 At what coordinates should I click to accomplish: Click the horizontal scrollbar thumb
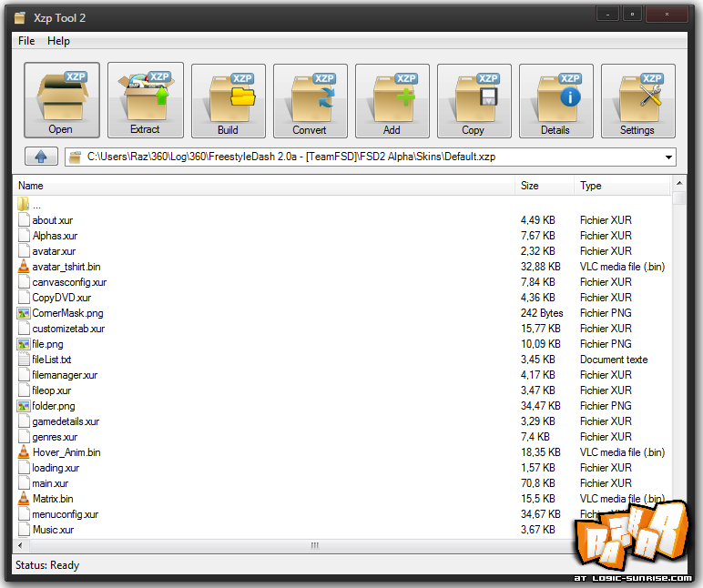tap(315, 545)
